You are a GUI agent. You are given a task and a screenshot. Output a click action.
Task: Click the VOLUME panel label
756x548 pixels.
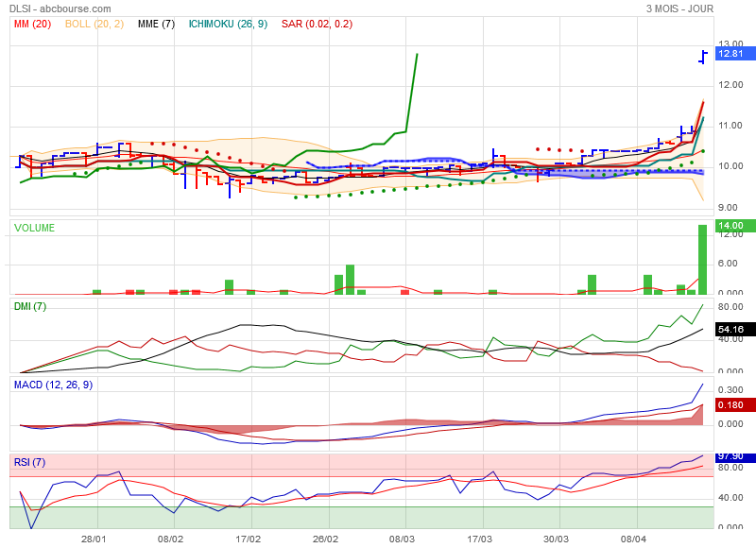point(34,228)
